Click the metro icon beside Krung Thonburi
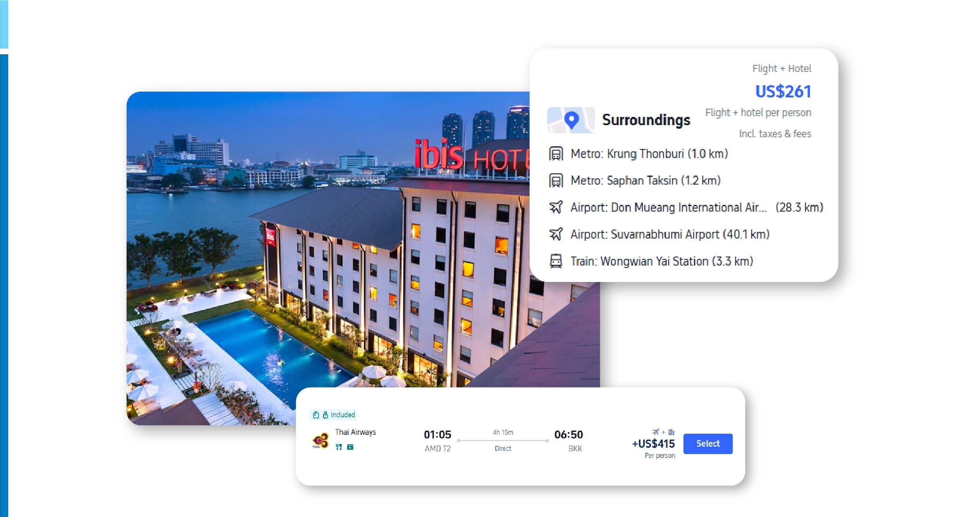 click(556, 154)
